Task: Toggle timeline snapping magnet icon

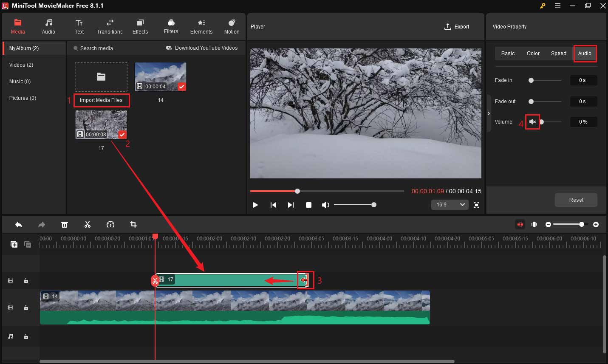Action: pyautogui.click(x=520, y=224)
